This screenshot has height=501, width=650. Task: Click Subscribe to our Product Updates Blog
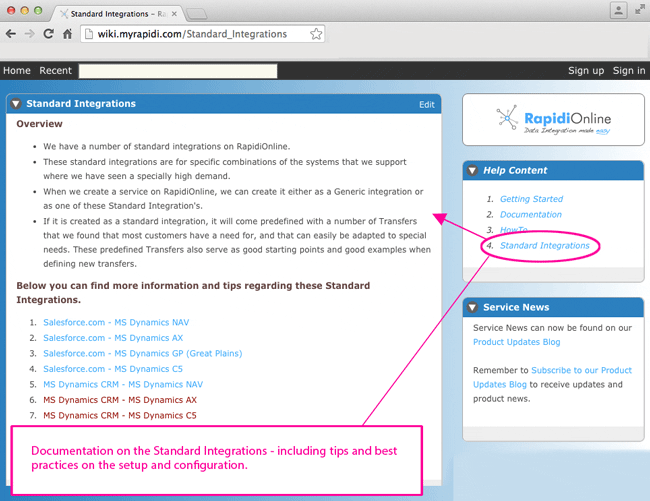point(552,377)
